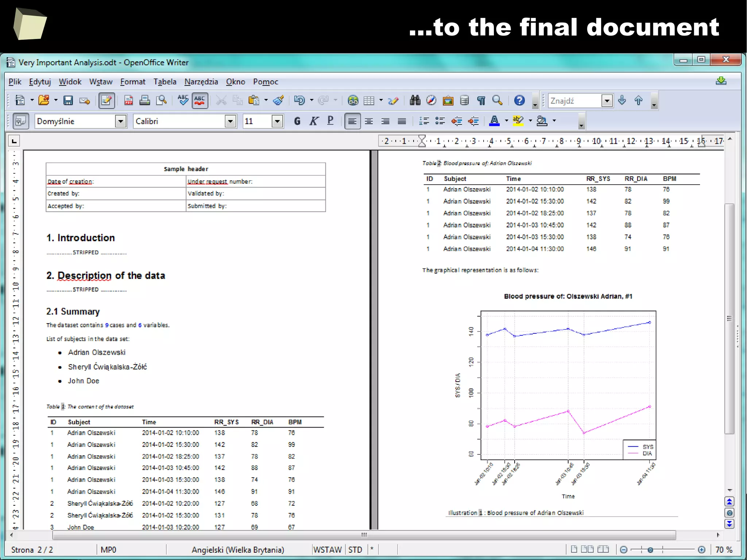Open highlighting color dropdown arrow
The image size is (747, 560).
(x=530, y=121)
